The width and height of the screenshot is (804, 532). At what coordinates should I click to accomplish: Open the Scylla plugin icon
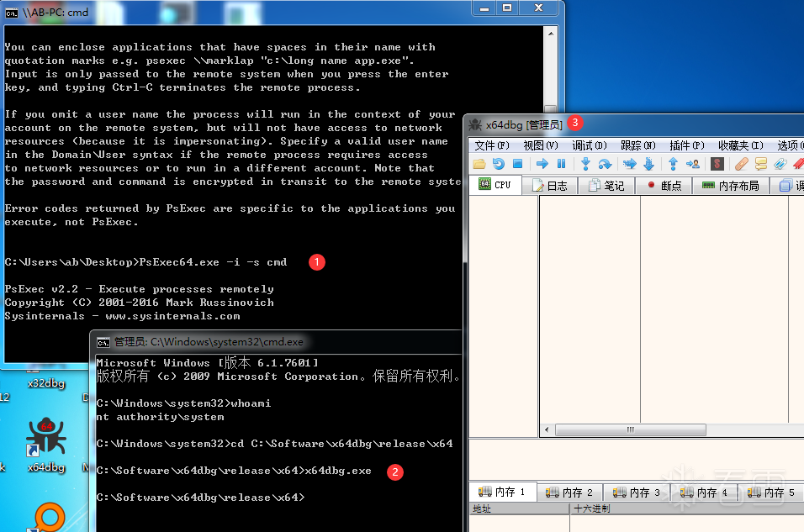point(717,164)
